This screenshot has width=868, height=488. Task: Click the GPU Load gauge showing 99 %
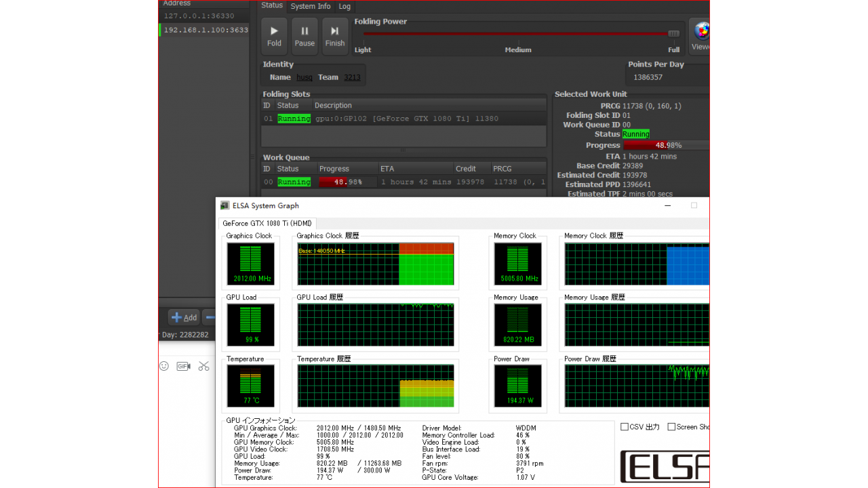pos(250,325)
